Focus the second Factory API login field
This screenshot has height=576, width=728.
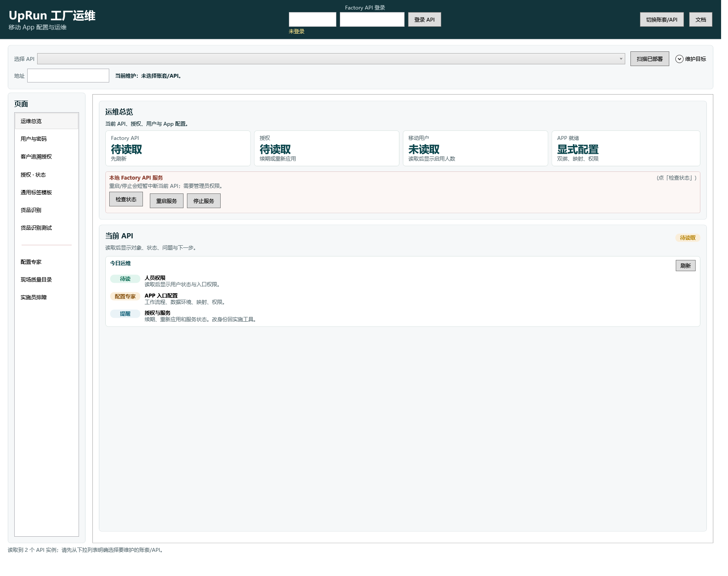coord(372,19)
